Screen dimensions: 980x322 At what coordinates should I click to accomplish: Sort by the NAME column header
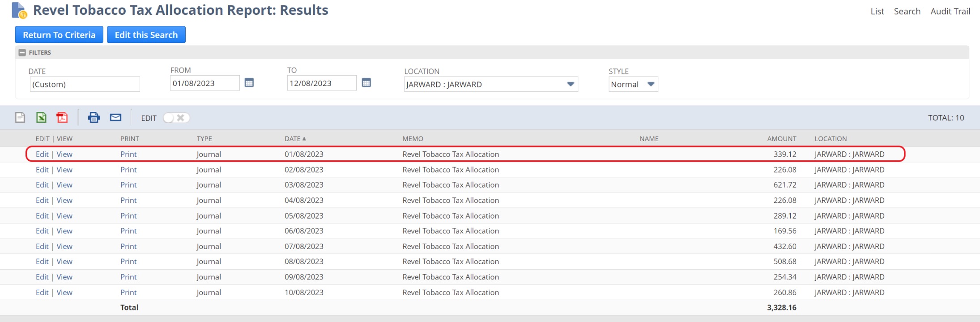click(649, 139)
